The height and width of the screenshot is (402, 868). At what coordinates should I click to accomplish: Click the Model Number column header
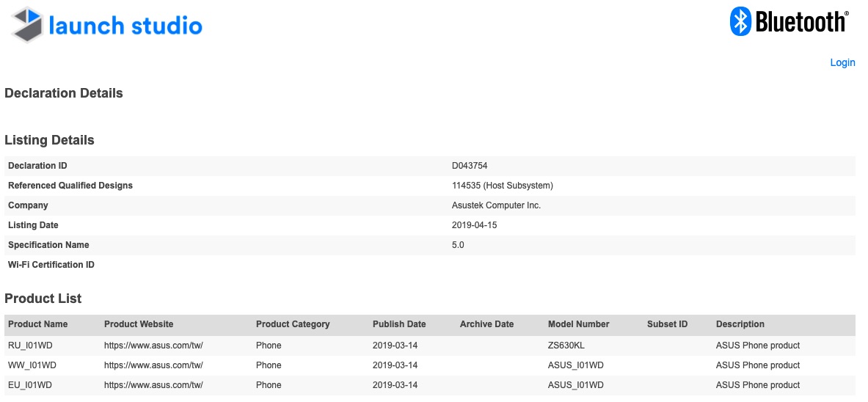[x=578, y=324]
